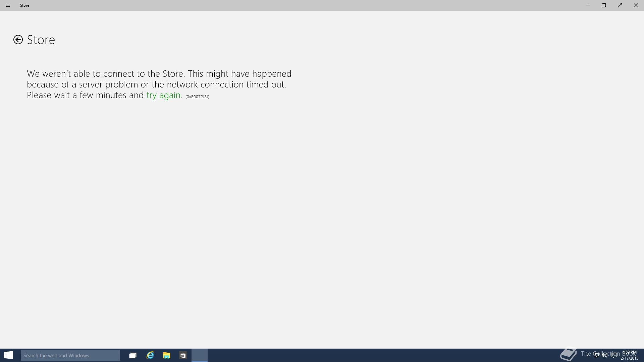The image size is (644, 362).
Task: Open the volume control in the tray
Action: tap(604, 355)
